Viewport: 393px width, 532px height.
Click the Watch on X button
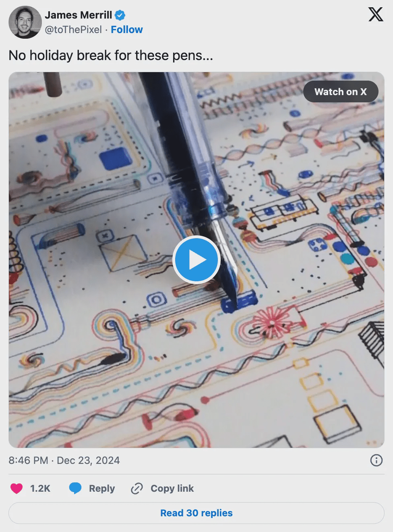tap(341, 92)
